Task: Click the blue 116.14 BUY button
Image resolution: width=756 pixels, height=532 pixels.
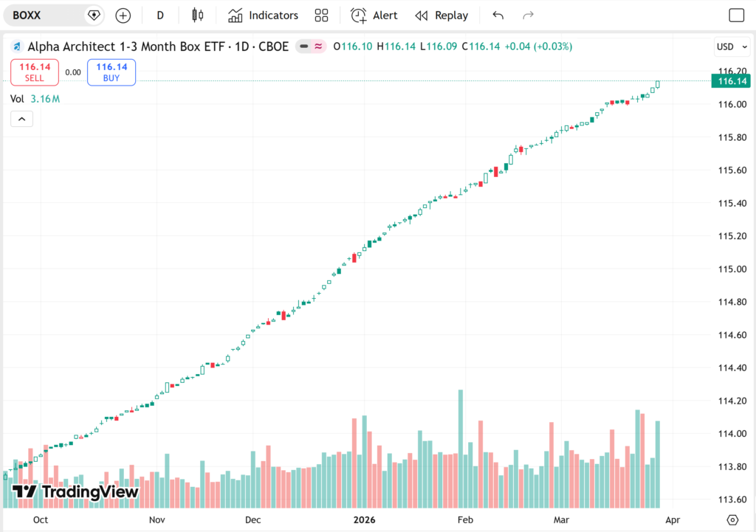Action: [x=111, y=72]
